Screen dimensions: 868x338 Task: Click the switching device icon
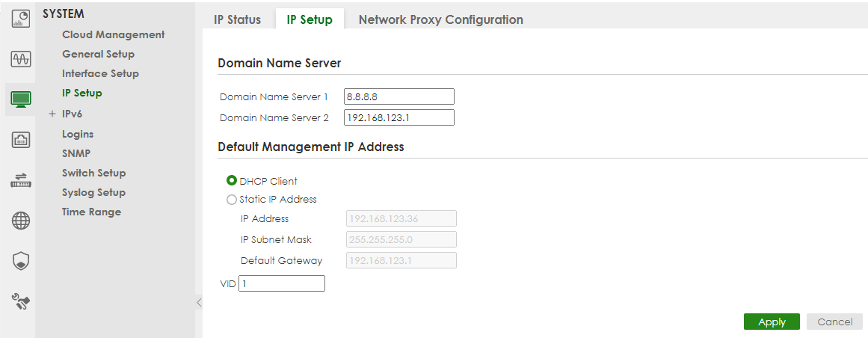coord(20,180)
